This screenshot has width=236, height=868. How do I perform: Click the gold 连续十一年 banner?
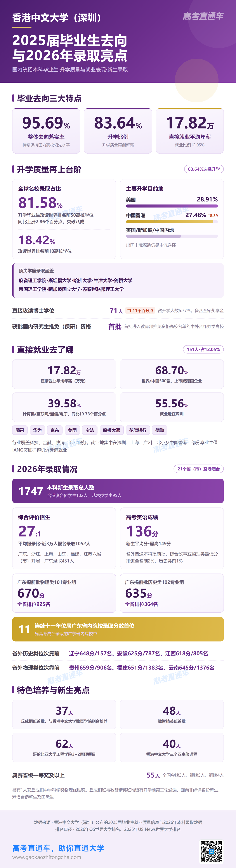click(x=118, y=629)
